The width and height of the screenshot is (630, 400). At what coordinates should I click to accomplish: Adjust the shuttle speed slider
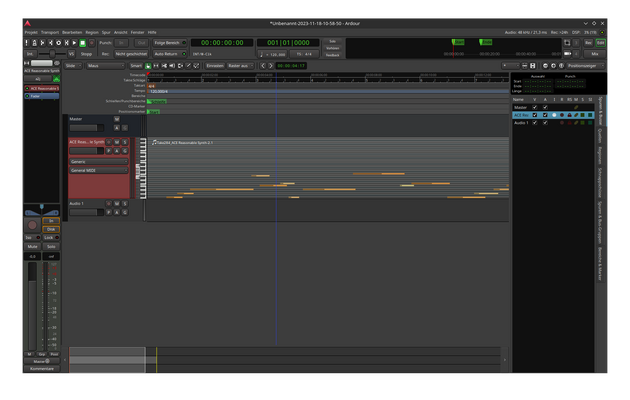click(52, 54)
